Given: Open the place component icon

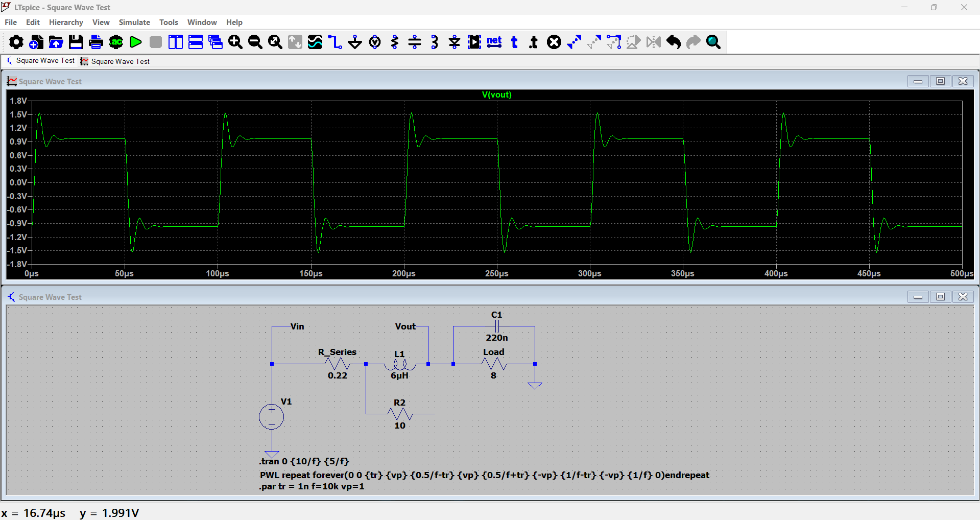Looking at the screenshot, I should (474, 42).
